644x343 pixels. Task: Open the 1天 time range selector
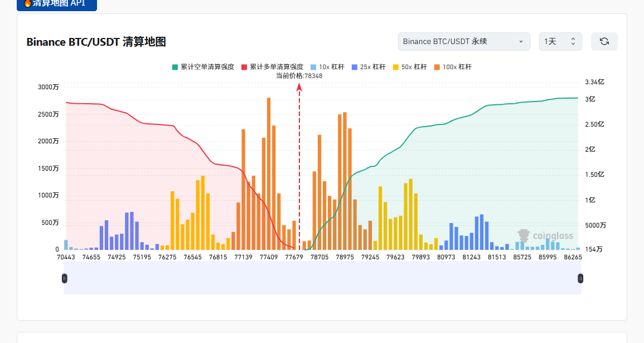[560, 41]
